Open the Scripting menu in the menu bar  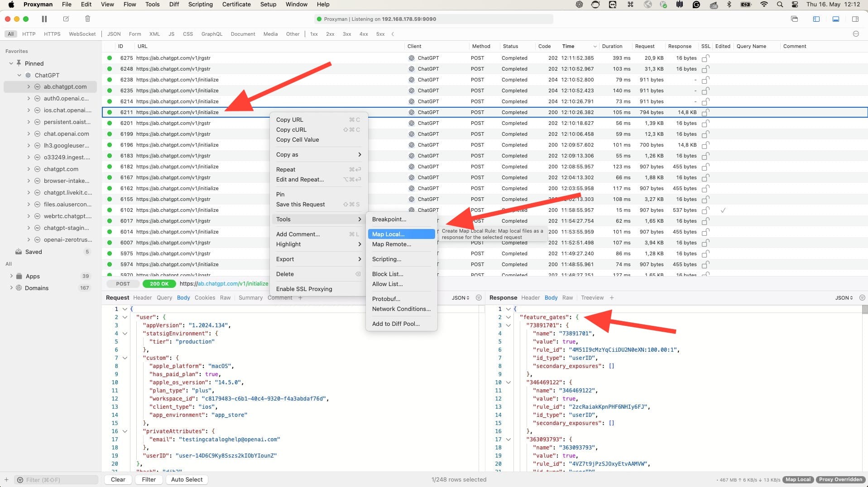point(200,4)
